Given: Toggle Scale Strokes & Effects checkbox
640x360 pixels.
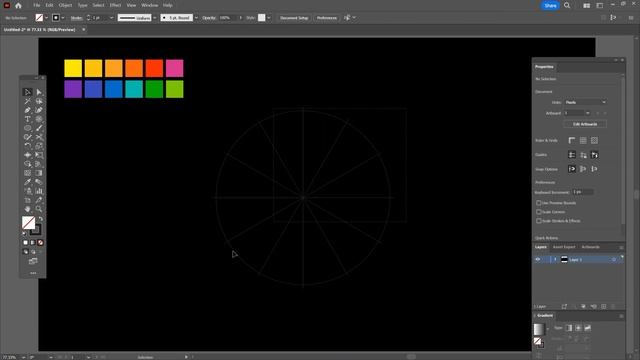Looking at the screenshot, I should 539,221.
